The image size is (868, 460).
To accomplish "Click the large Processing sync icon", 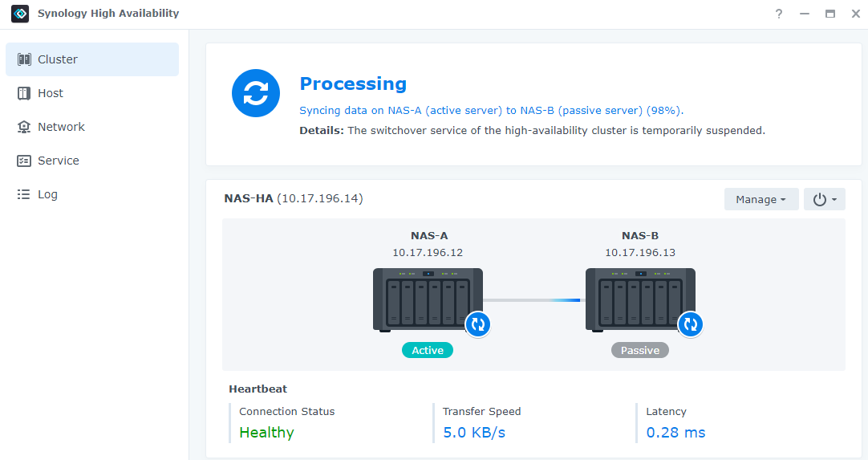I will [256, 93].
